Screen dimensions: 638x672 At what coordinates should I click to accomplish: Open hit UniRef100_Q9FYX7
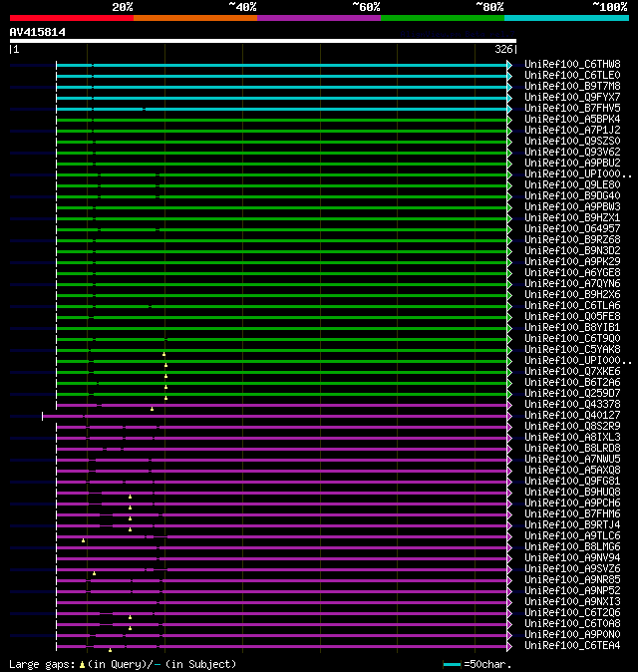[572, 98]
